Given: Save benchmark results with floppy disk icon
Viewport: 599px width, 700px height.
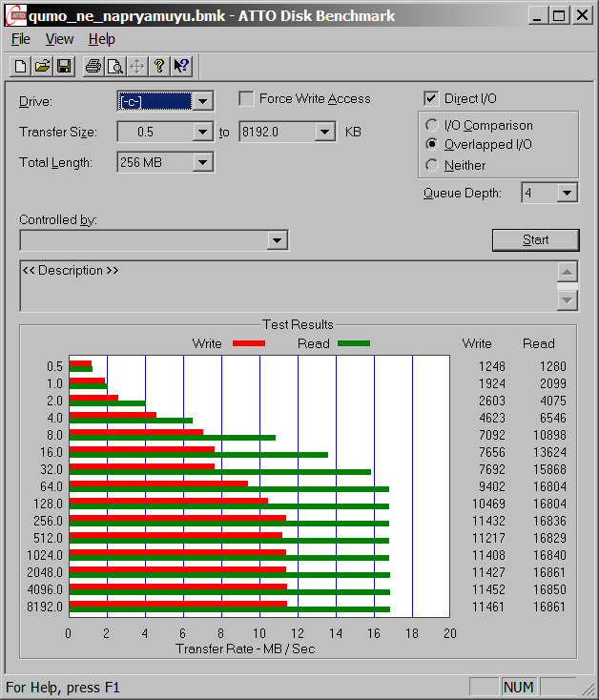Looking at the screenshot, I should (x=64, y=66).
